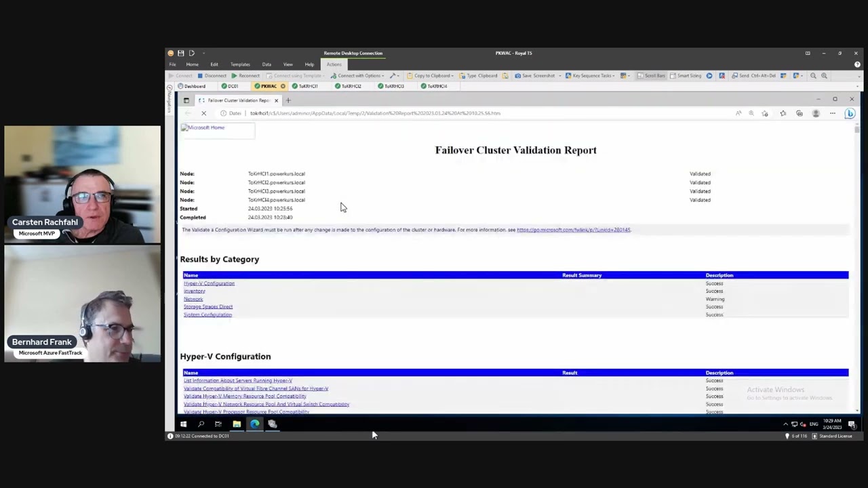The height and width of the screenshot is (488, 868).
Task: Open the Templates ribbon tab
Action: (x=240, y=64)
